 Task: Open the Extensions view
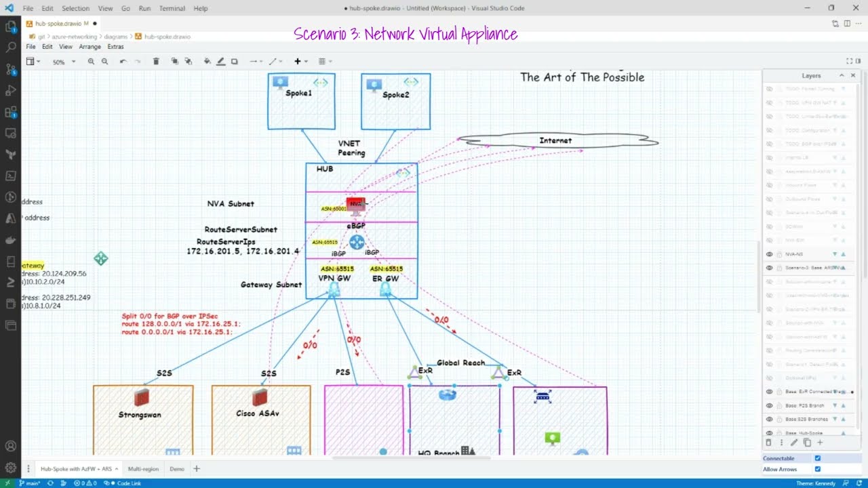[x=11, y=112]
